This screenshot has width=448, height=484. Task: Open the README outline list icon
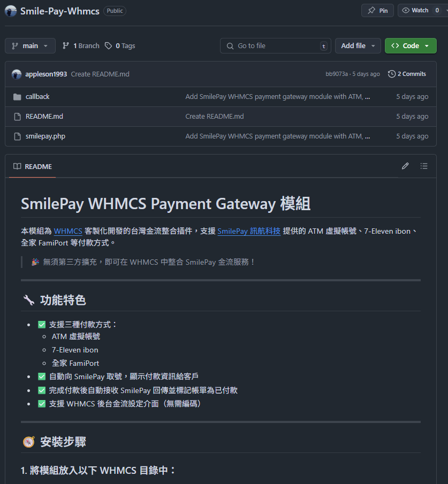(424, 166)
